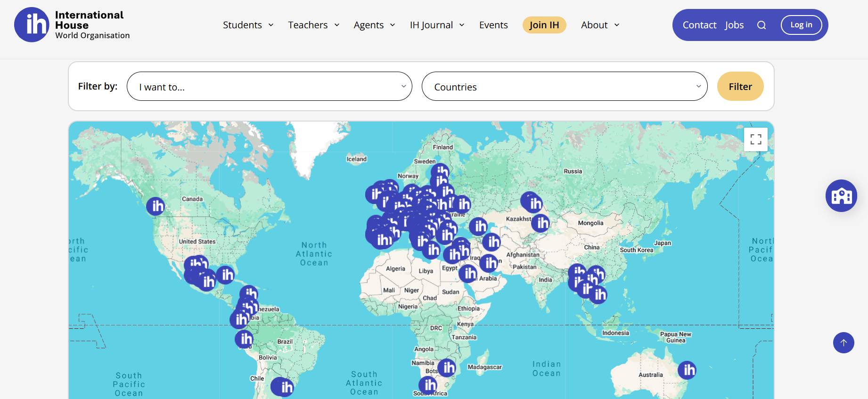Click the IH marker near Kazakhstan label

pos(540,223)
